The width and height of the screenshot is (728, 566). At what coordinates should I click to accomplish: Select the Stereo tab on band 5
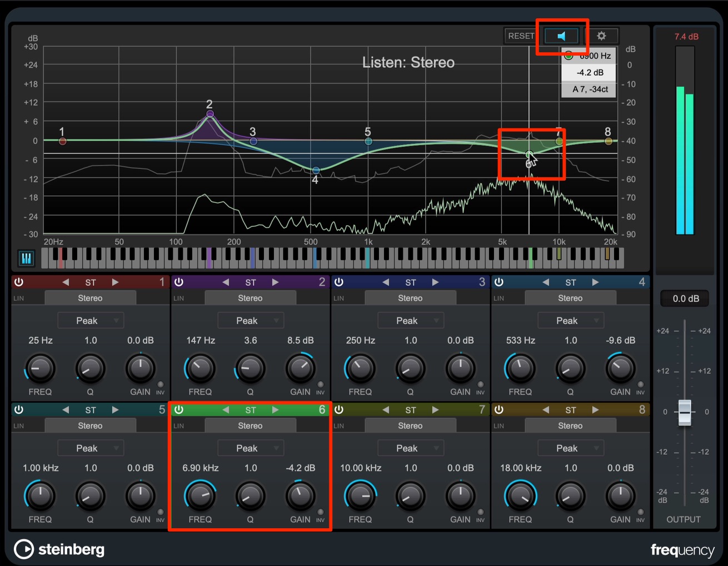tap(90, 426)
